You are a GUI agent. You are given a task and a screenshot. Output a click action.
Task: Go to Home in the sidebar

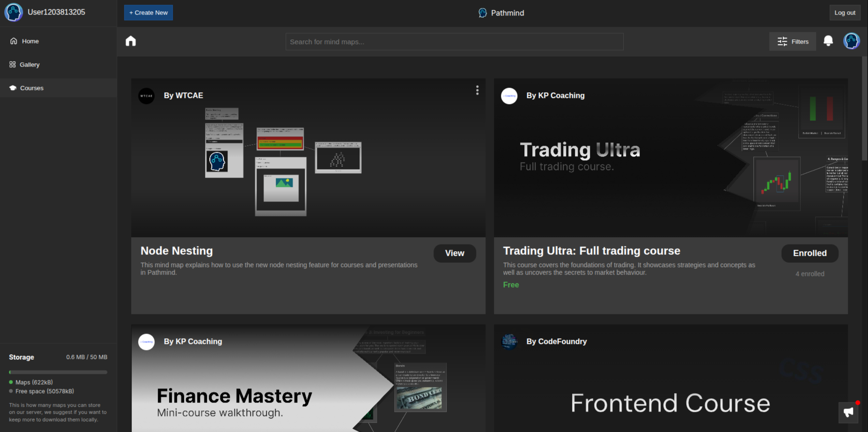click(x=30, y=41)
